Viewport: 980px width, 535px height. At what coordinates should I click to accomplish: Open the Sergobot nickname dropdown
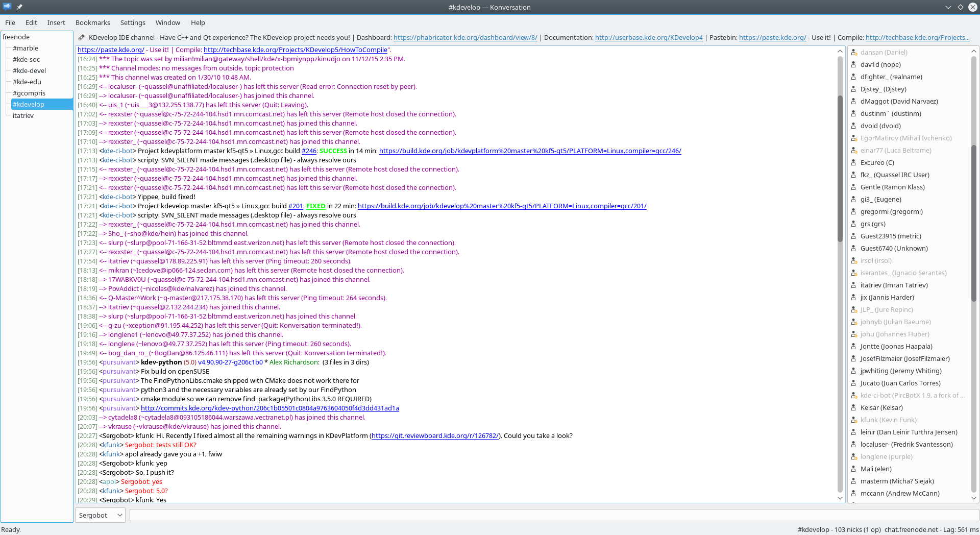(100, 515)
